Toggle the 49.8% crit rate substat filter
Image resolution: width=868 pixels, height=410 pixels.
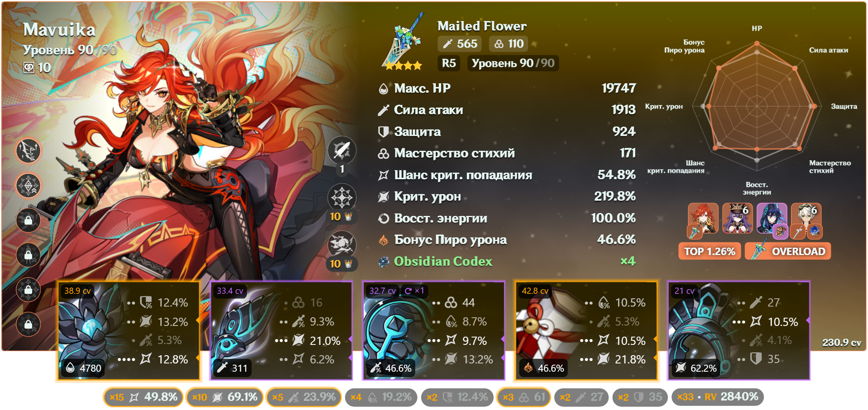coord(143,397)
